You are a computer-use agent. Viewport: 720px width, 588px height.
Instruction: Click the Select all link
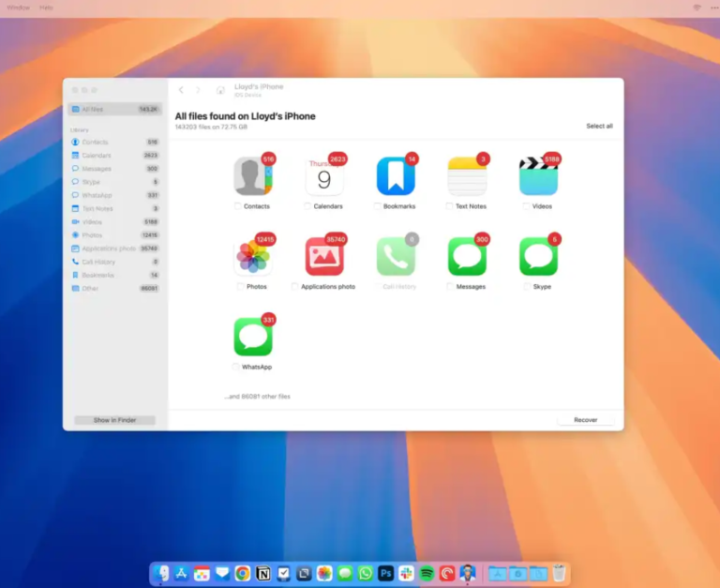599,126
